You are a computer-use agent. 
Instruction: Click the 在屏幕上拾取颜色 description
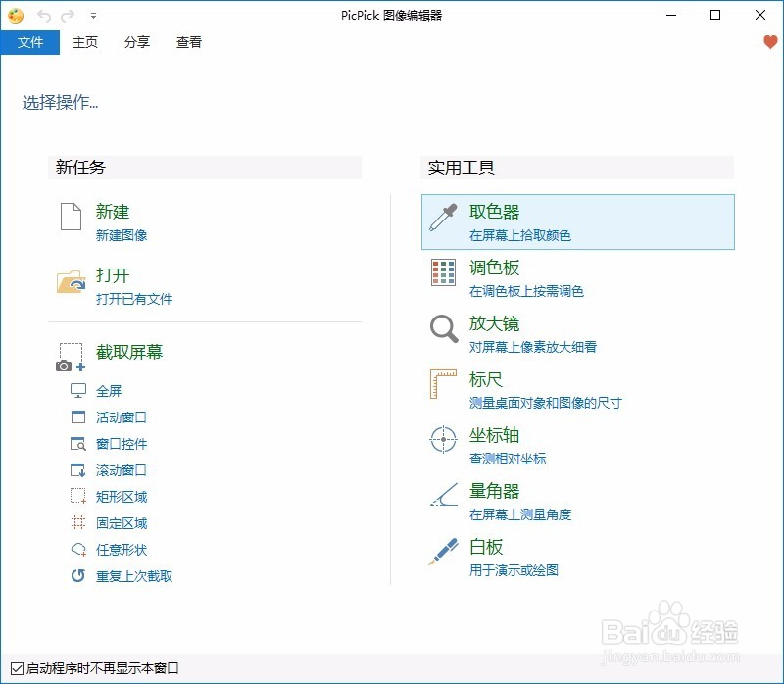click(x=520, y=235)
